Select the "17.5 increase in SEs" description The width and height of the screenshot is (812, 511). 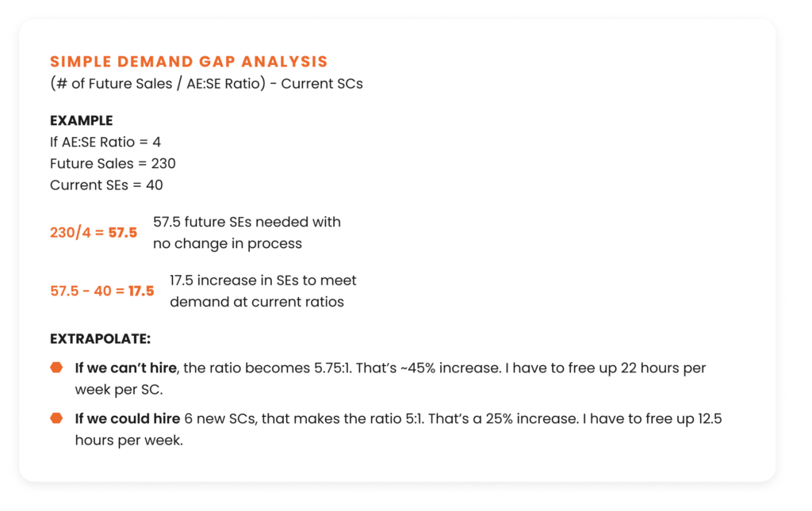262,280
